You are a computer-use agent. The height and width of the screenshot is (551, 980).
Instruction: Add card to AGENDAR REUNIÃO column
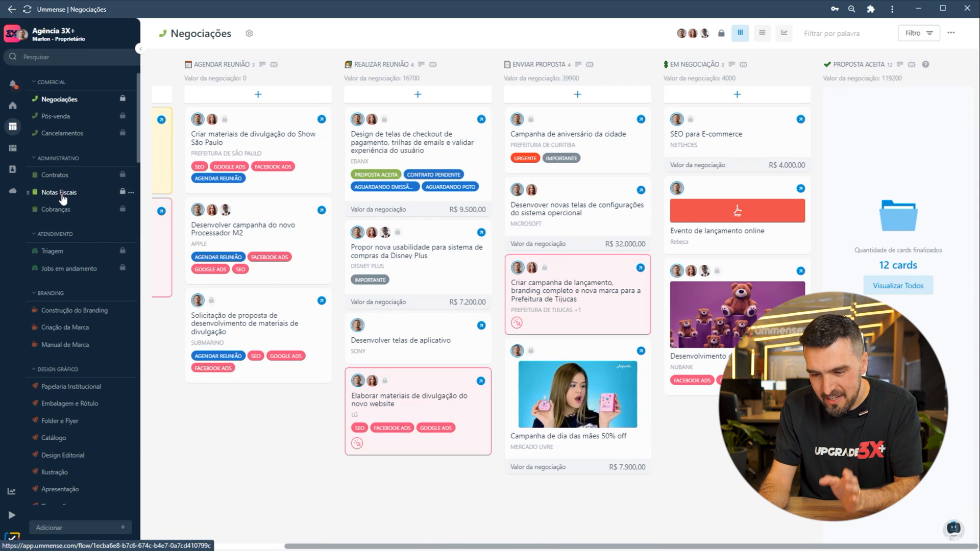(258, 94)
